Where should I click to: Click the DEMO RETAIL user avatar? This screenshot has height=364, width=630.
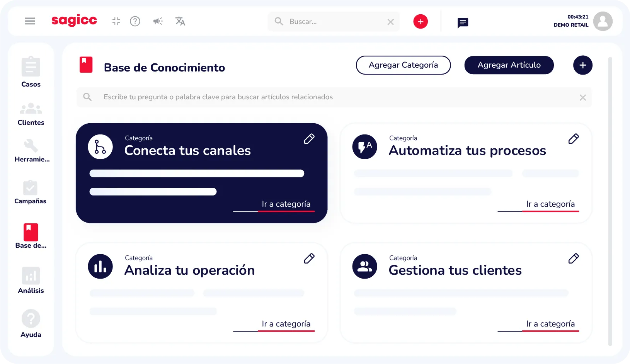pyautogui.click(x=603, y=21)
